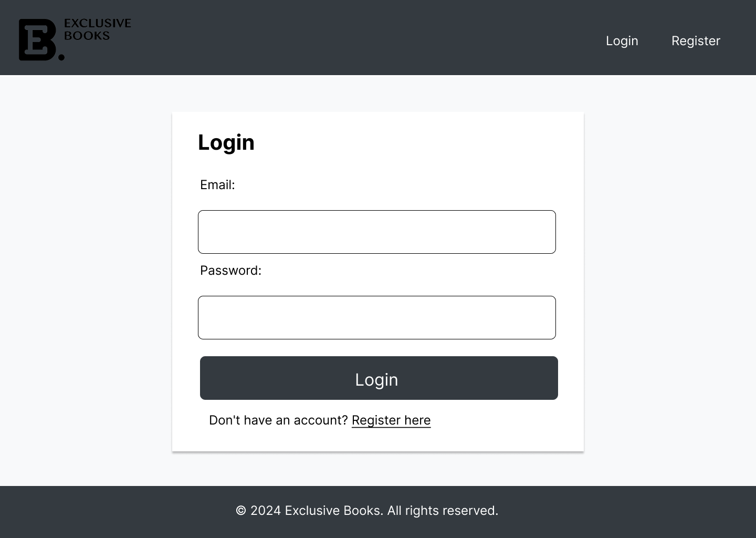Open the Login page from header navigation

pyautogui.click(x=622, y=41)
